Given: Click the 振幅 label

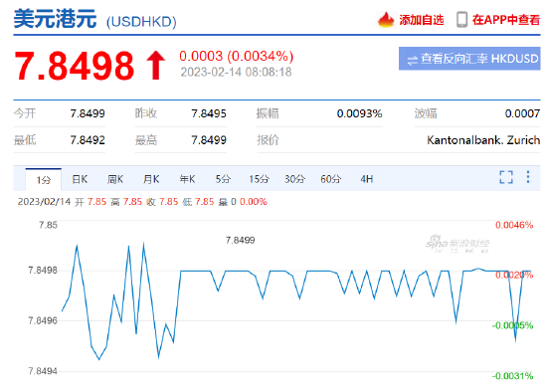Looking at the screenshot, I should (268, 113).
